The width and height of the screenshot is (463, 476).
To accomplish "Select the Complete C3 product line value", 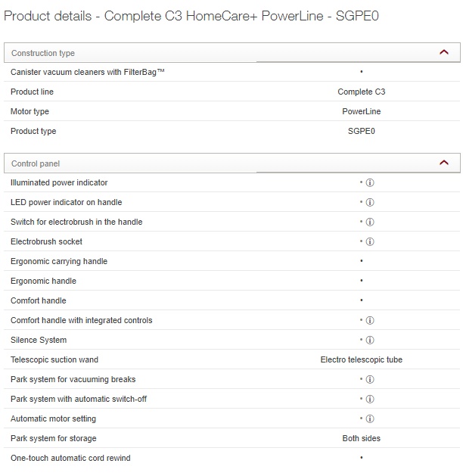I will [361, 92].
